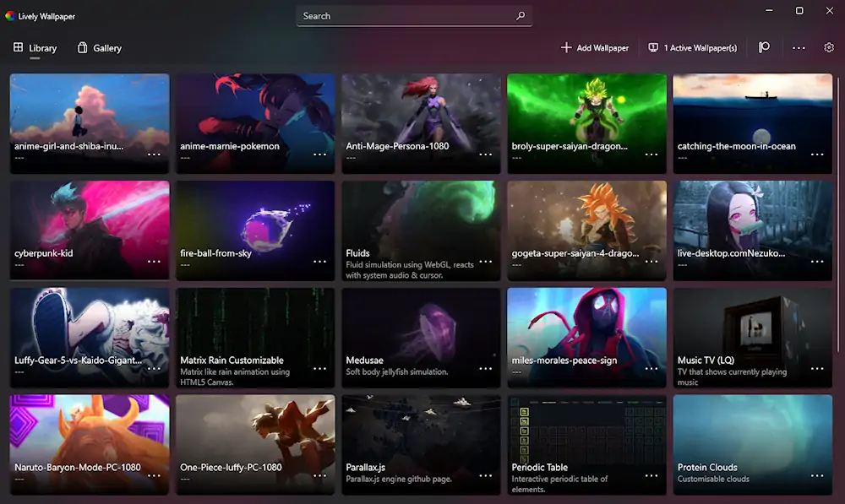845x504 pixels.
Task: Open options for Protein Clouds wallpaper
Action: click(817, 476)
